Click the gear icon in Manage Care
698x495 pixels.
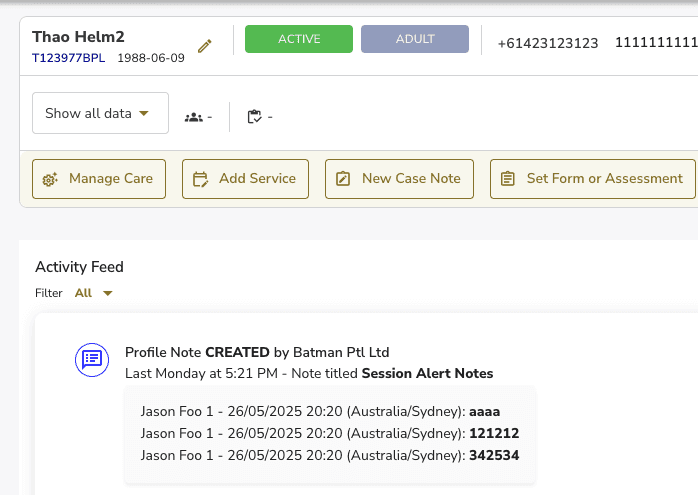(x=50, y=179)
